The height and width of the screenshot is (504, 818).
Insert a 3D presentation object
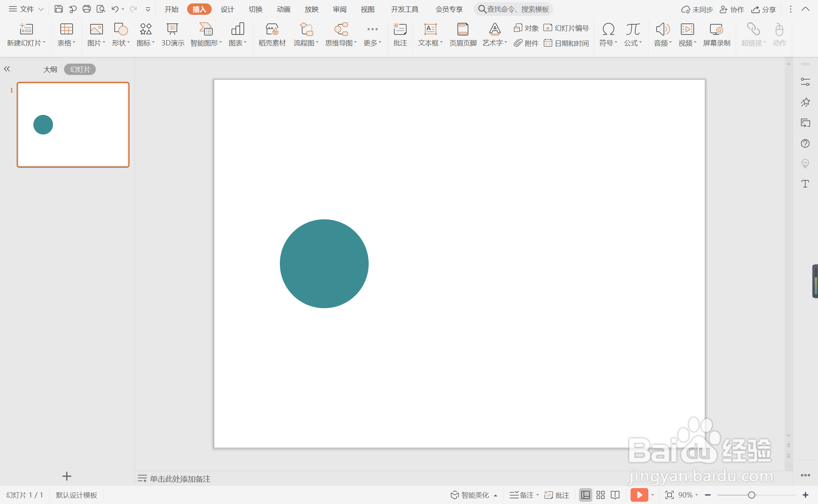click(x=172, y=34)
